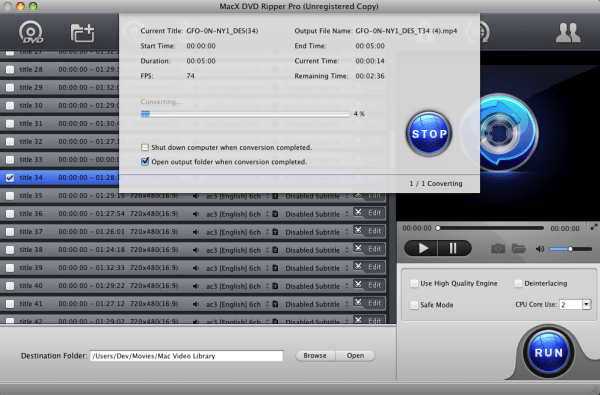This screenshot has height=395, width=600.
Task: Check the title 30 checkbox
Action: click(x=10, y=106)
